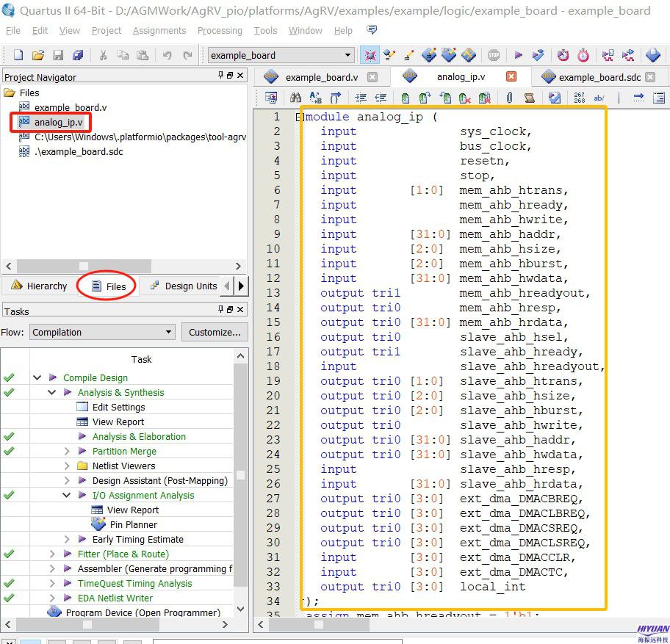Click the New File toolbar icon

(18, 55)
